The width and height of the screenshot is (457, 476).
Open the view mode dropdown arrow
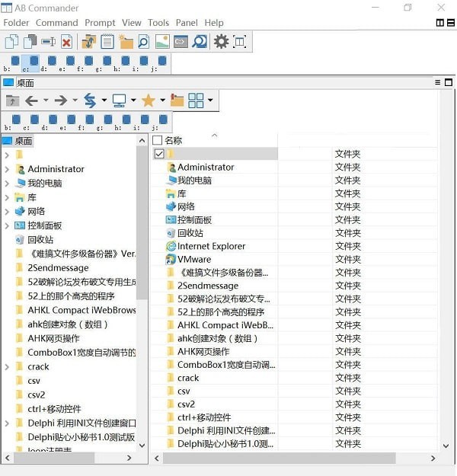click(210, 101)
